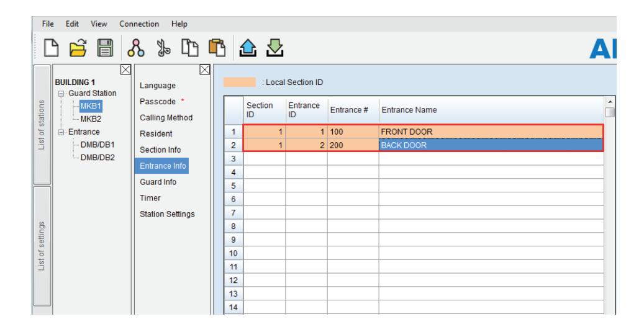Click the Entrance # cell showing 200
The image size is (644, 332).
point(353,145)
